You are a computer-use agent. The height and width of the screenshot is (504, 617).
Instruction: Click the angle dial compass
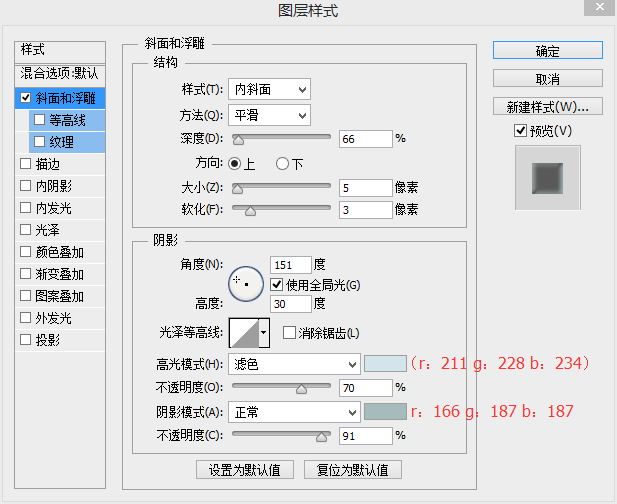coord(245,284)
